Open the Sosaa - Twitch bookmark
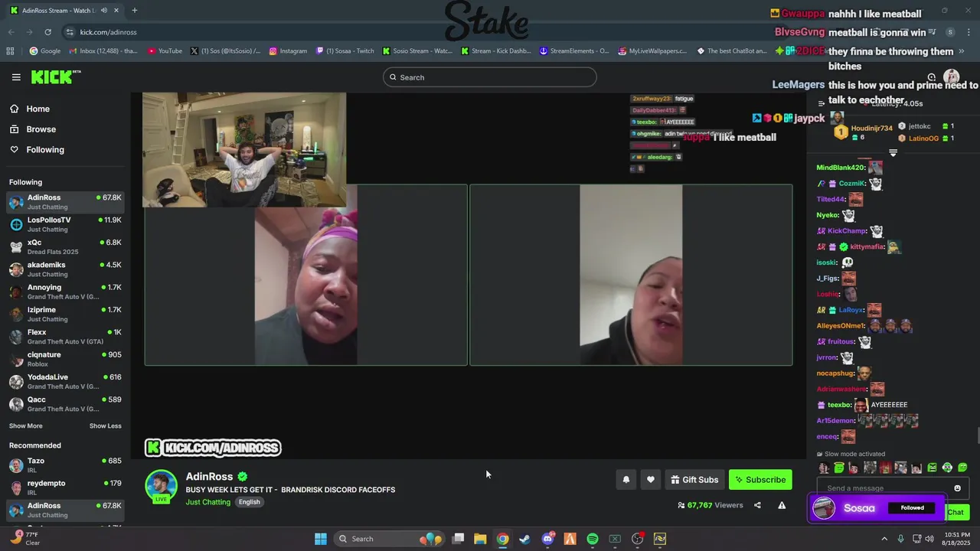Screen dimensions: 980x551 point(344,51)
